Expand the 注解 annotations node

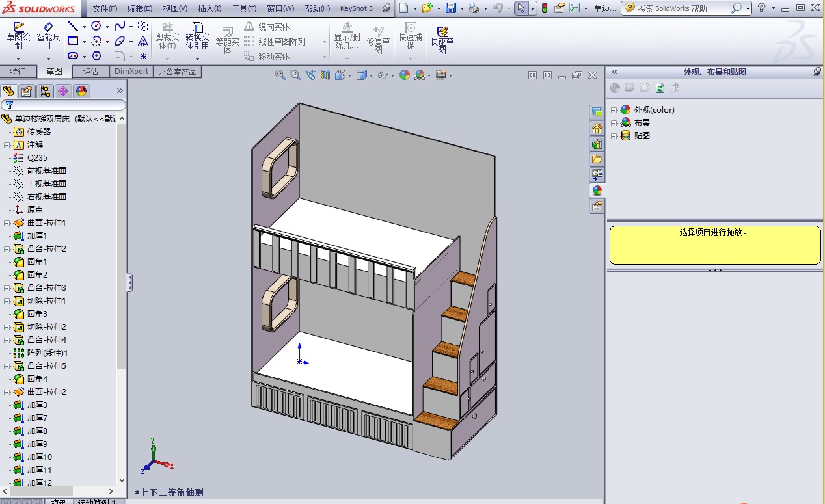(7, 145)
